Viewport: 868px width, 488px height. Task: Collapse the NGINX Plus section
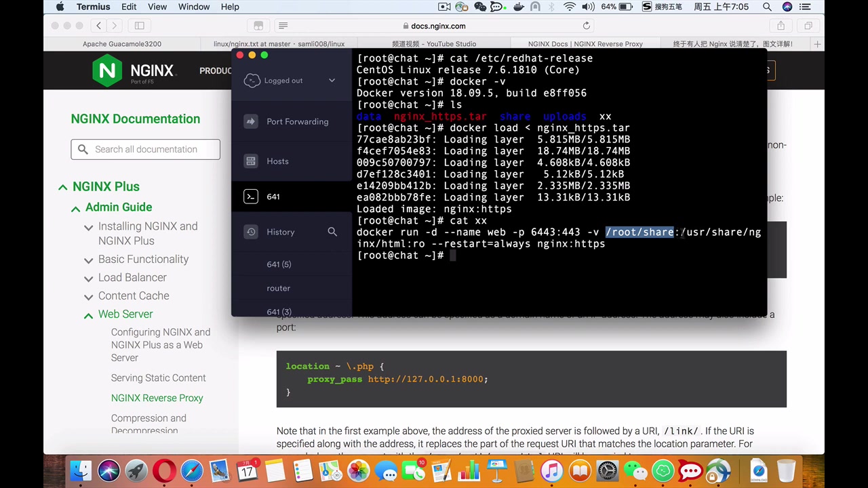click(x=62, y=187)
